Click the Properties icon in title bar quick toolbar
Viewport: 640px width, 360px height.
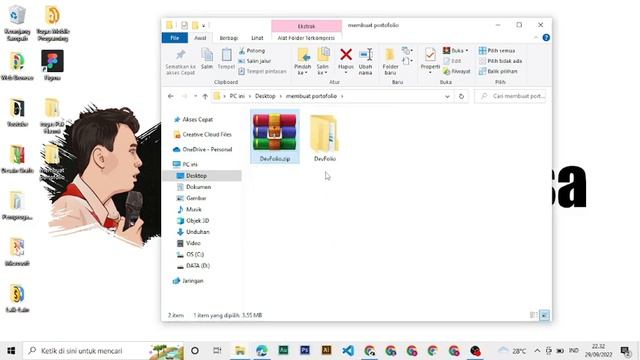(184, 25)
